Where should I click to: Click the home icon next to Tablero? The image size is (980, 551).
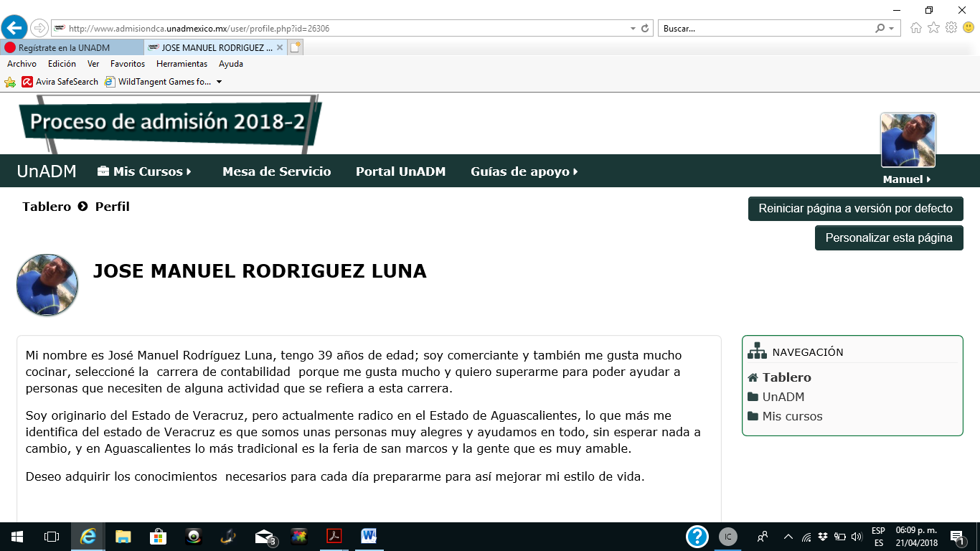pos(753,377)
